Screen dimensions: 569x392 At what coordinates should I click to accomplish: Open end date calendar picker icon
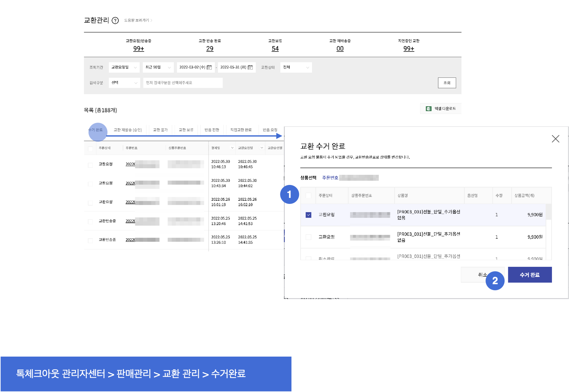pyautogui.click(x=250, y=67)
